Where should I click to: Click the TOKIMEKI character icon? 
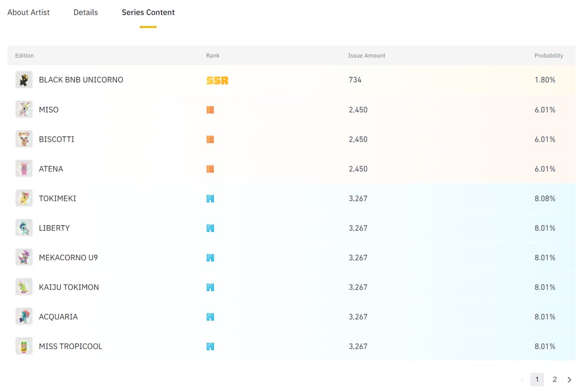click(x=24, y=198)
